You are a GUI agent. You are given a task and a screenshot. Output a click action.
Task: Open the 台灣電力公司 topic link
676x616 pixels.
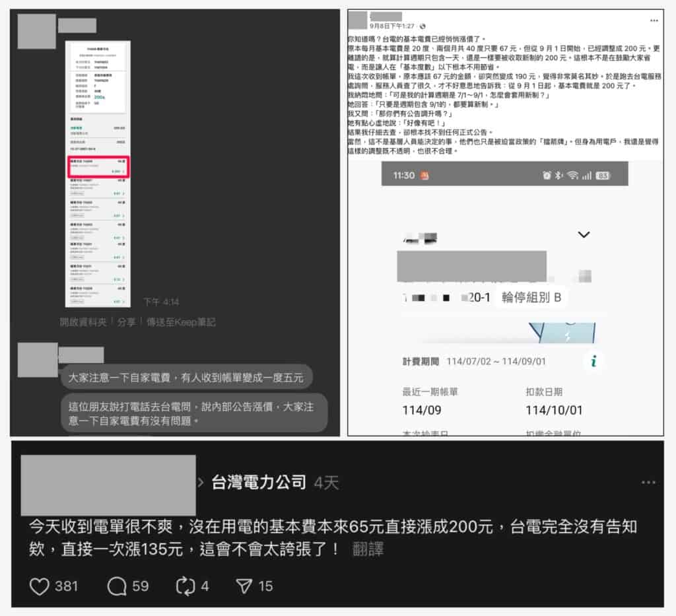pyautogui.click(x=259, y=483)
